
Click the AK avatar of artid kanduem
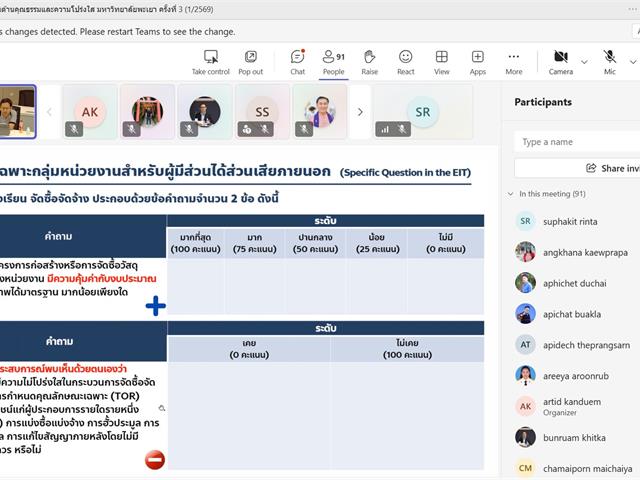coord(525,407)
